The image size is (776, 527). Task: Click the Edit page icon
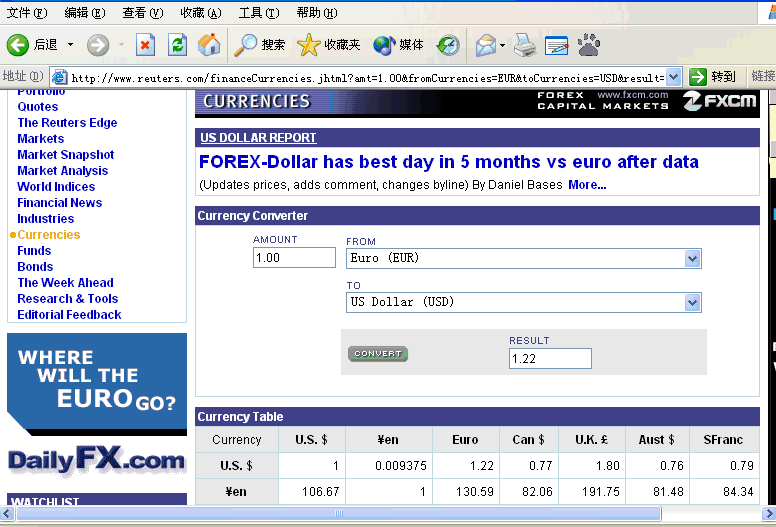point(557,45)
